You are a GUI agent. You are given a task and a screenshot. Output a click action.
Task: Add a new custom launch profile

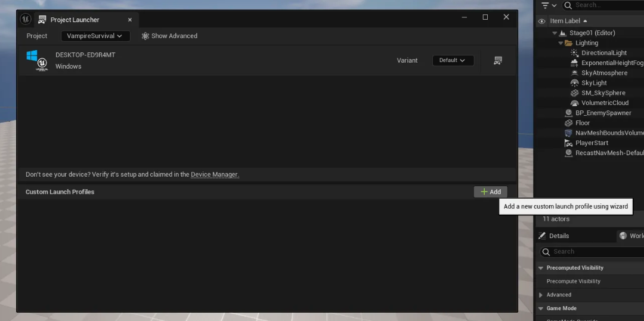point(490,192)
